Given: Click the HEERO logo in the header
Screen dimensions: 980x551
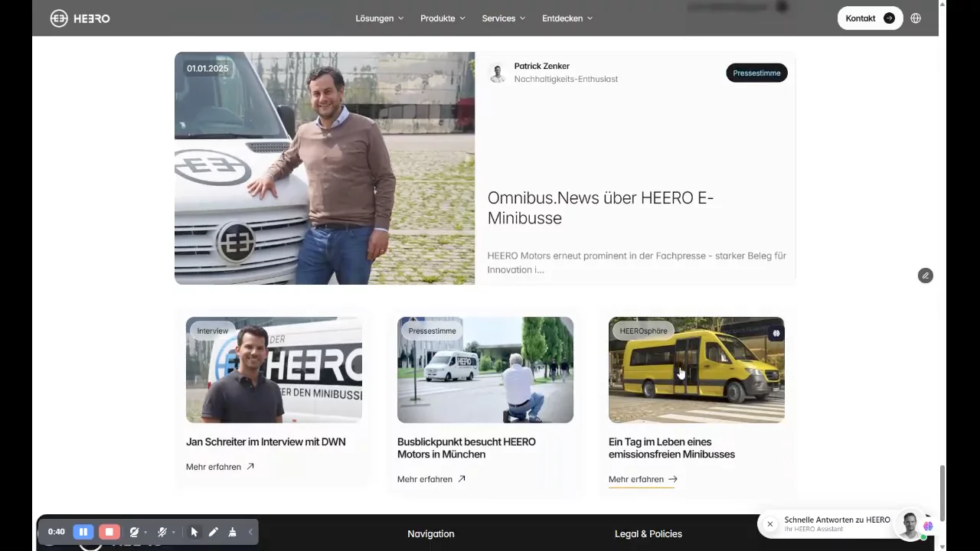Looking at the screenshot, I should [80, 18].
